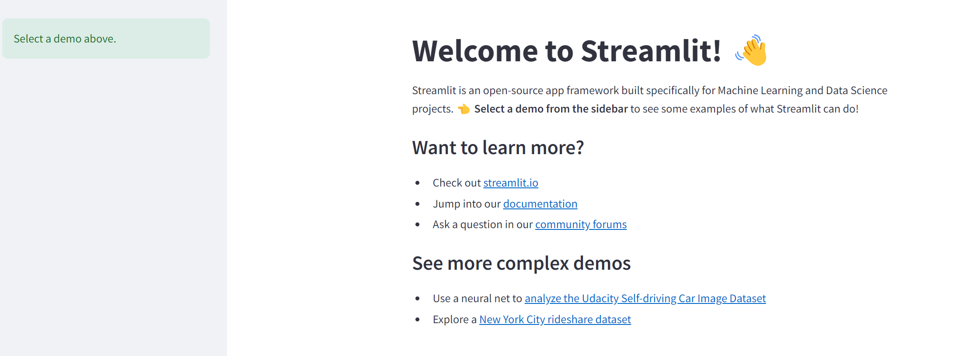
Task: Open the documentation link
Action: coord(540,204)
